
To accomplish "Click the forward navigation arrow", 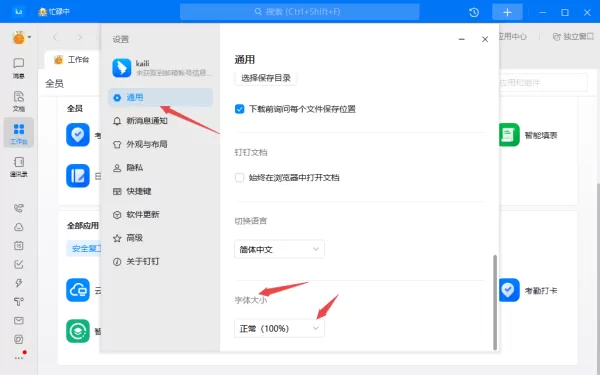I will point(79,37).
